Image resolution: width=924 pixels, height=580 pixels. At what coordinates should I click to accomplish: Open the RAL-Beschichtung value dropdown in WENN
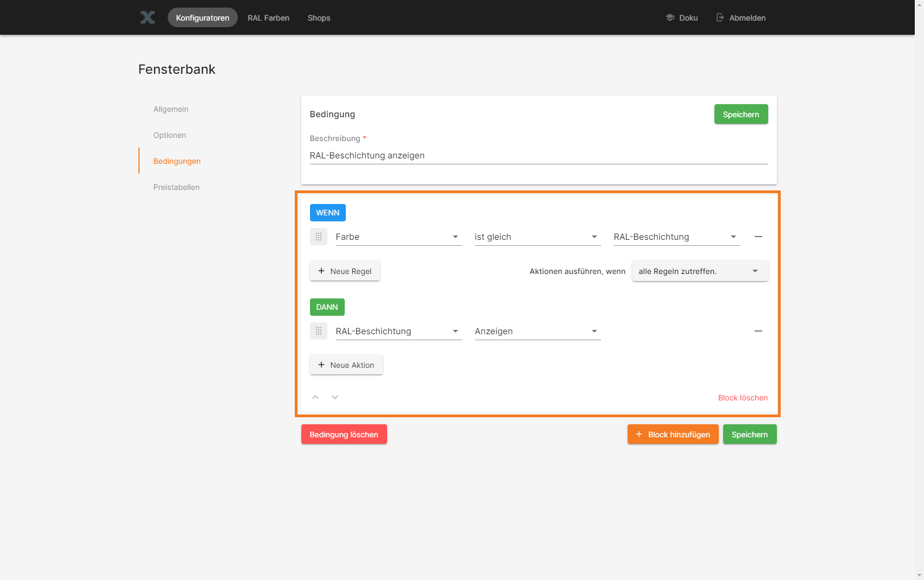(676, 237)
